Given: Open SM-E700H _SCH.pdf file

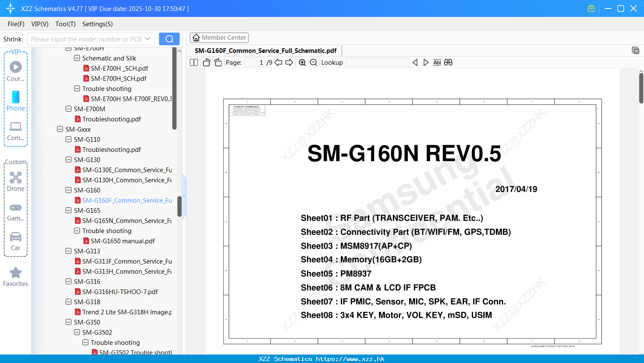Looking at the screenshot, I should [x=119, y=68].
